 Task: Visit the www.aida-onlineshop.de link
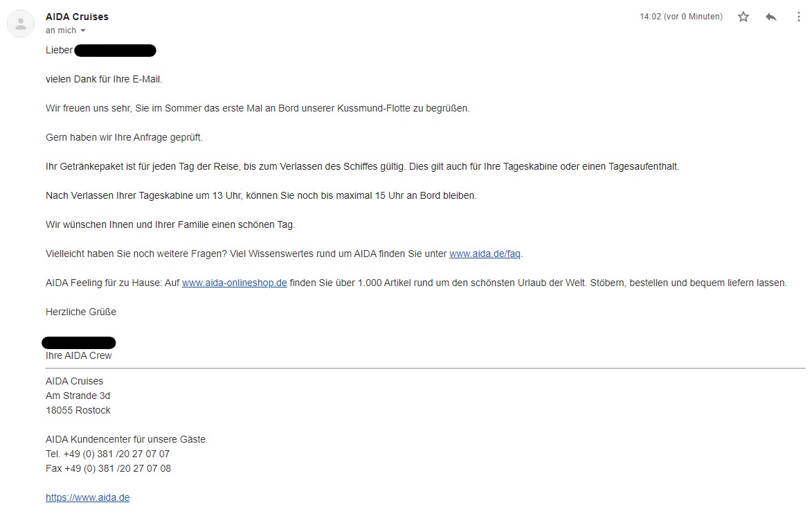click(x=234, y=283)
